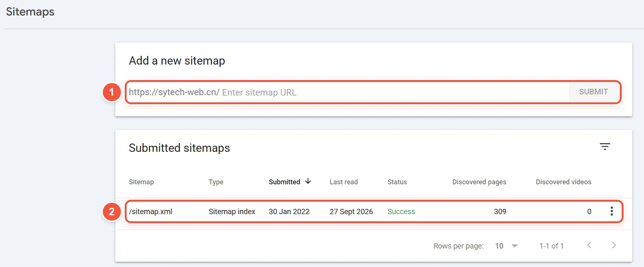Viewport: 644px width, 267px height.
Task: Go to the next page of sitemaps
Action: [614, 245]
